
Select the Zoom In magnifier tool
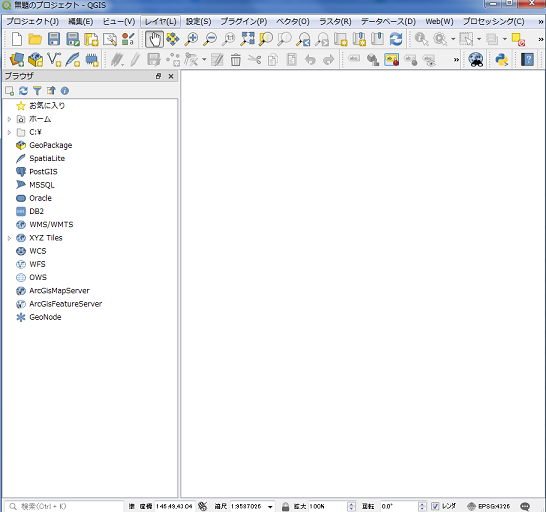tap(191, 39)
